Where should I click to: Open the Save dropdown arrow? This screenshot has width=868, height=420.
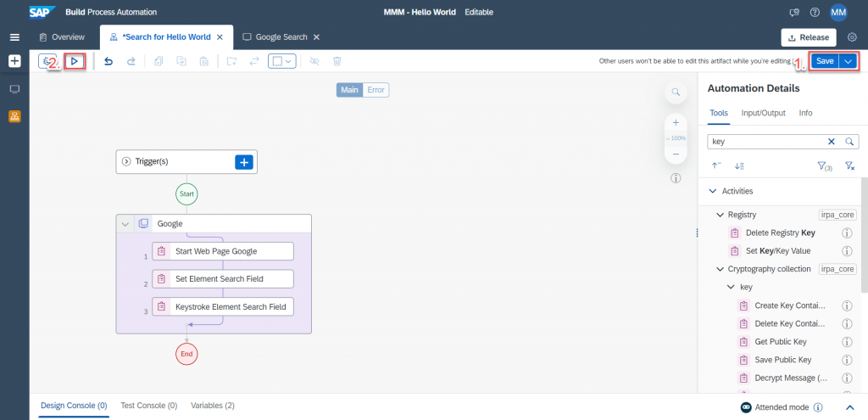[x=848, y=61]
